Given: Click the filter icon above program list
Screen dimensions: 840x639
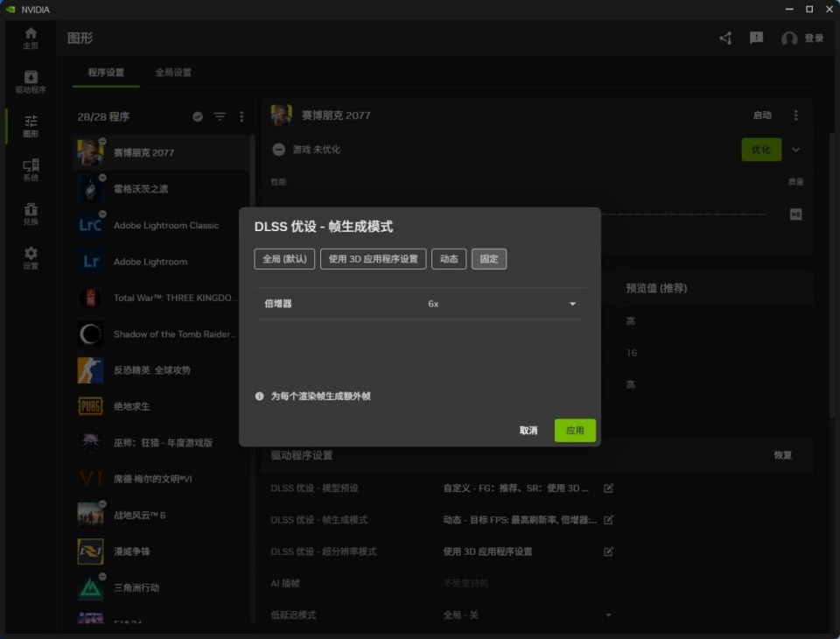Looking at the screenshot, I should 221,116.
